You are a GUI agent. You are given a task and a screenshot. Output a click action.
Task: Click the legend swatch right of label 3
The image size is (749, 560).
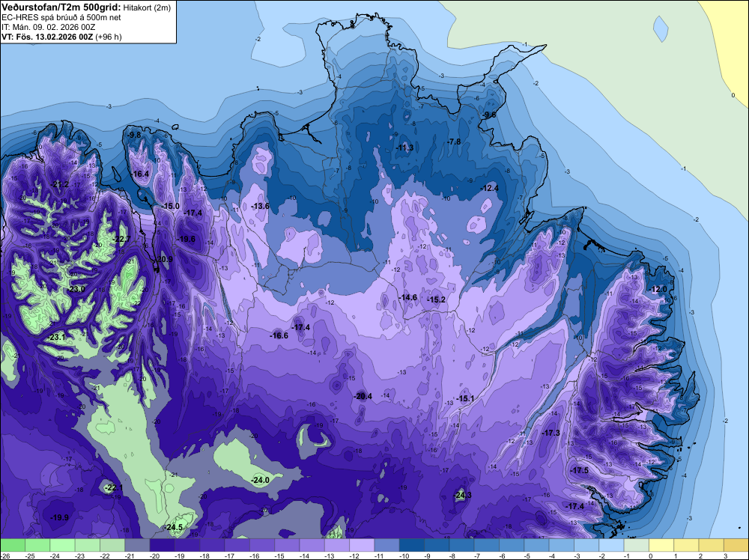pos(736,545)
